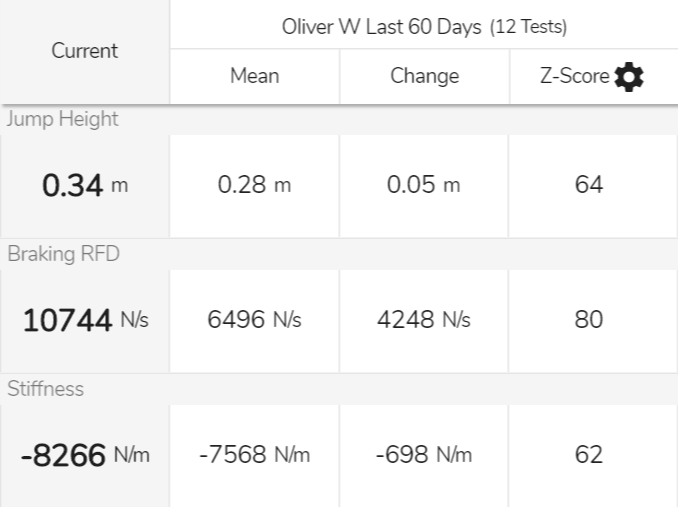
Task: Click the Braking RFD Z-Score 80
Action: point(589,319)
